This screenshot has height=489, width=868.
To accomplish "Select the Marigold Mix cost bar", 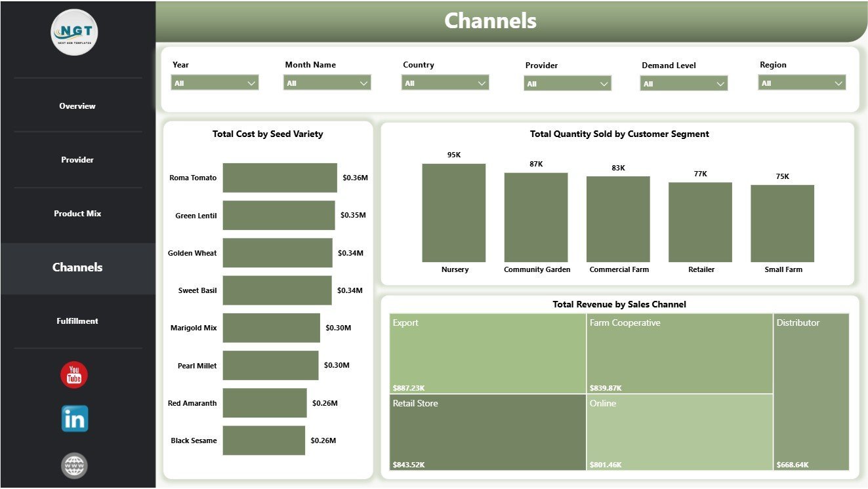I will point(271,328).
